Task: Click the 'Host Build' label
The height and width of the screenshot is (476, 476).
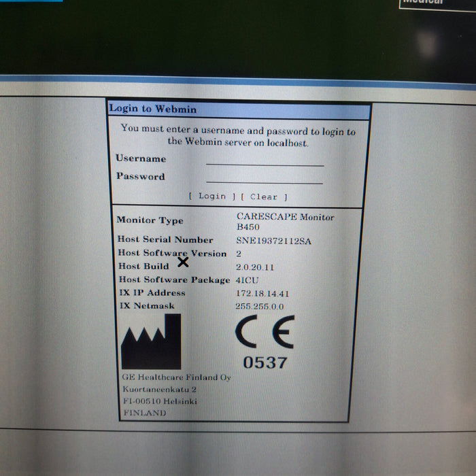Action: 143,267
